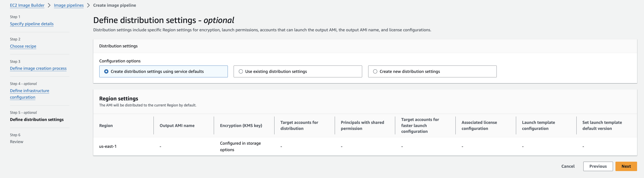Click the Output AMI name column header

(177, 126)
